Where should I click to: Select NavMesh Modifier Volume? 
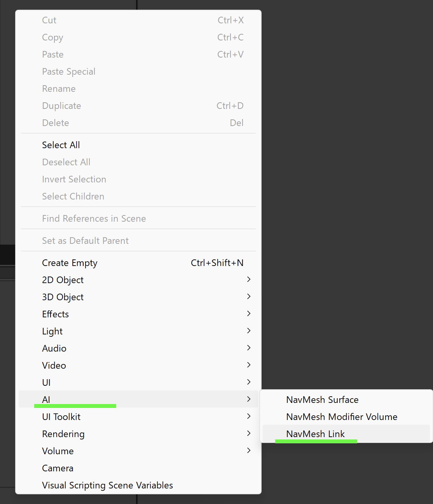click(x=342, y=417)
